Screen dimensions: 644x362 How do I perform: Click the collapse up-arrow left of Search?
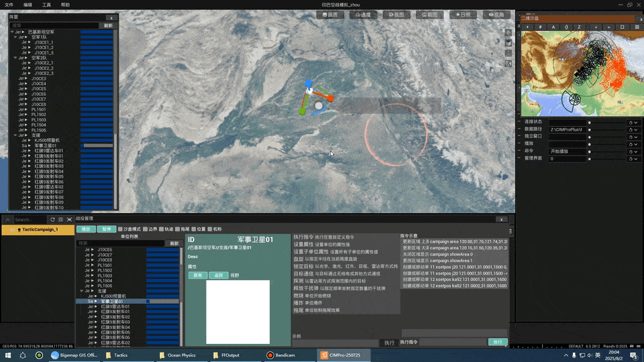8,220
